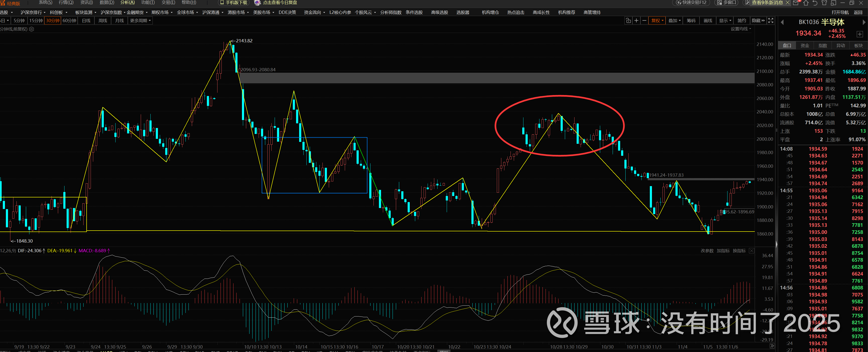This screenshot has width=868, height=352.
Task: Click the lock icon in chart toolbar
Action: [x=628, y=20]
